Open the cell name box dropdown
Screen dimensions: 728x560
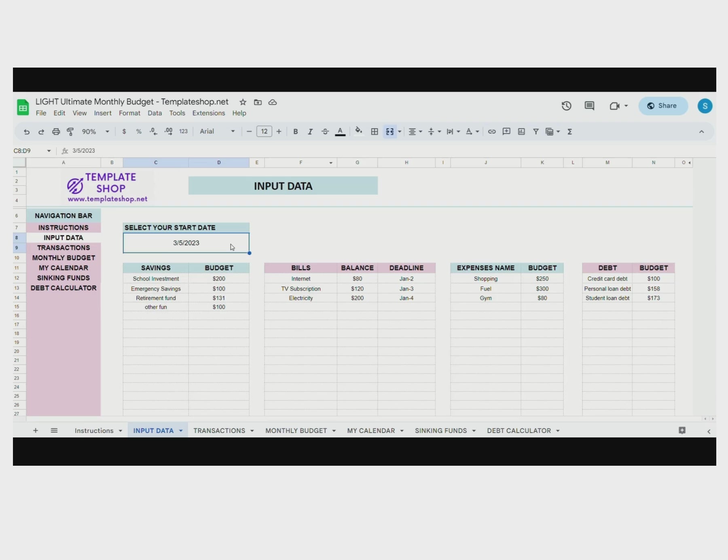pos(49,151)
